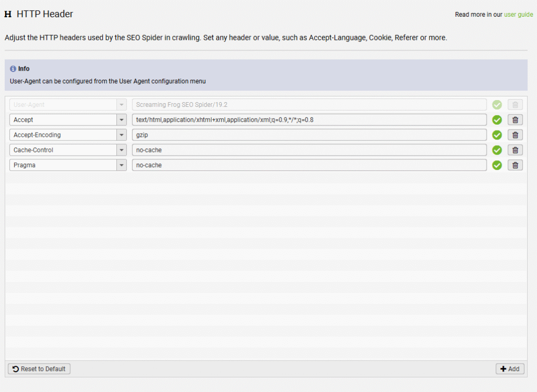Click green checkmark beside gzip value
This screenshot has width=537, height=392.
pos(497,135)
